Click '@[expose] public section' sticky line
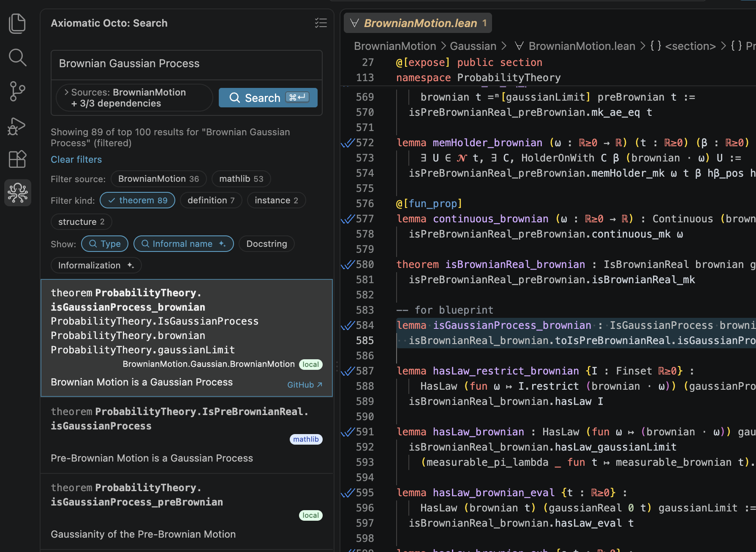Viewport: 756px width, 552px height. tap(469, 63)
